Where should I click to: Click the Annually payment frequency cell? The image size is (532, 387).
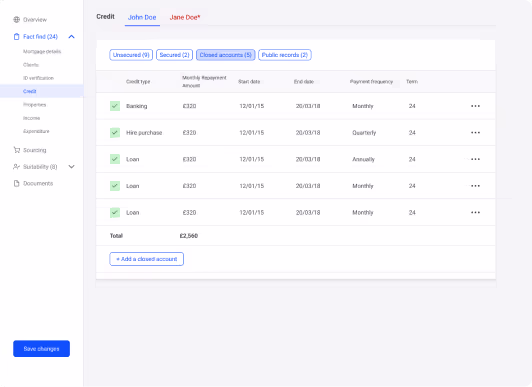[x=363, y=159]
